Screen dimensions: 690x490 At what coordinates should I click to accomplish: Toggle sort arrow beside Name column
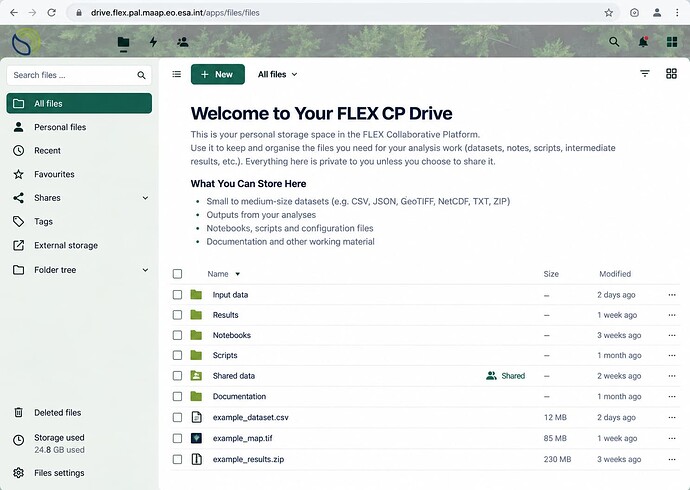click(238, 274)
